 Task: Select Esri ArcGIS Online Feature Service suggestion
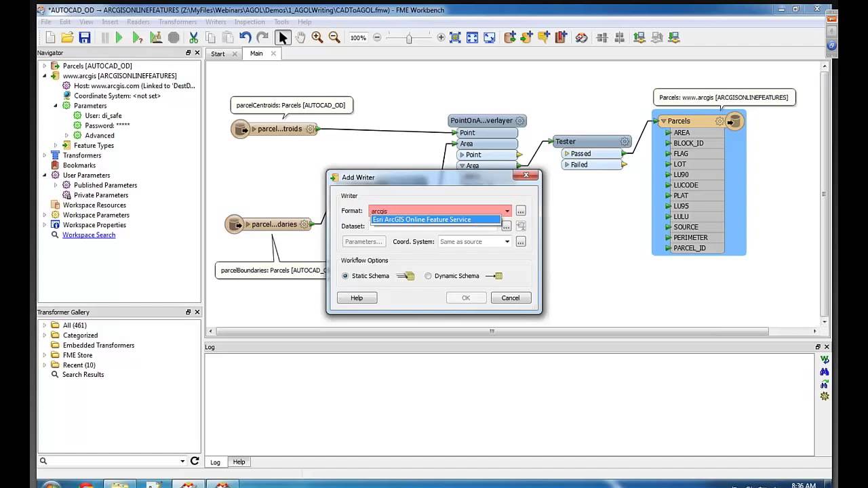click(435, 220)
